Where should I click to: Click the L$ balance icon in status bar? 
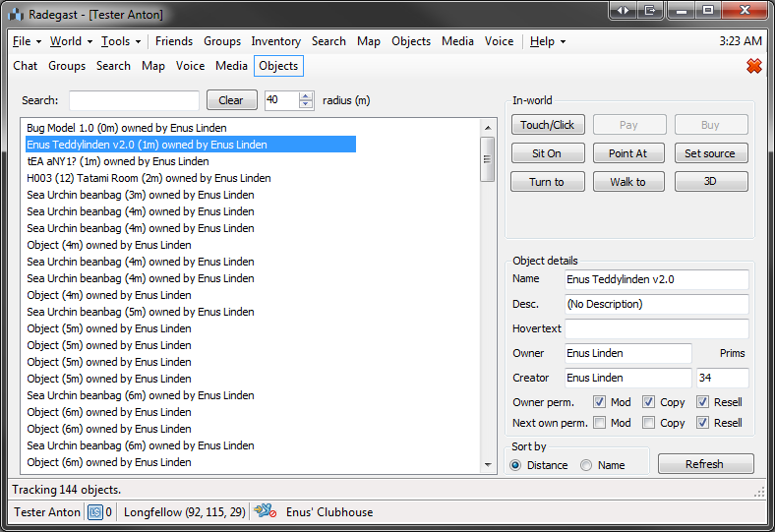pyautogui.click(x=94, y=512)
